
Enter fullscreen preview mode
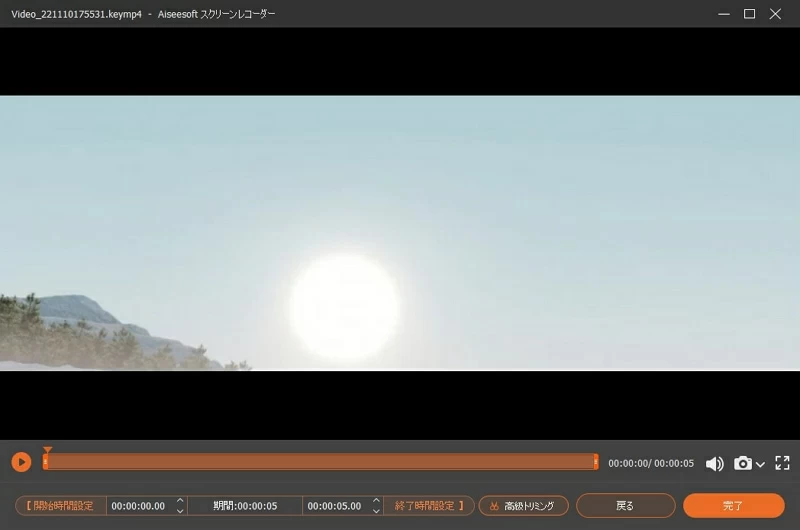(782, 463)
